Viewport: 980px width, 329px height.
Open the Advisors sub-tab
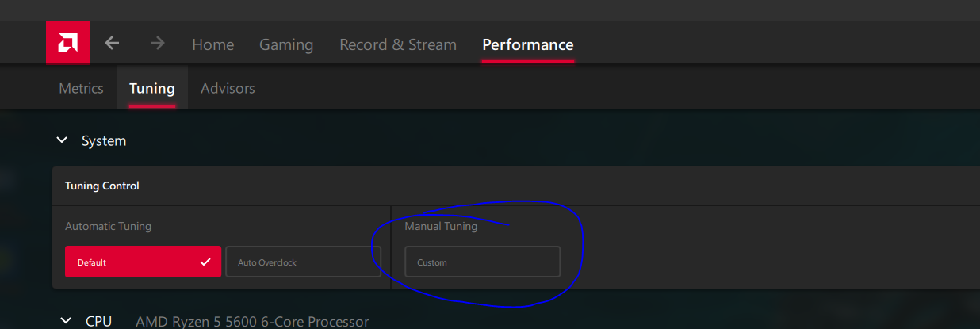click(228, 88)
